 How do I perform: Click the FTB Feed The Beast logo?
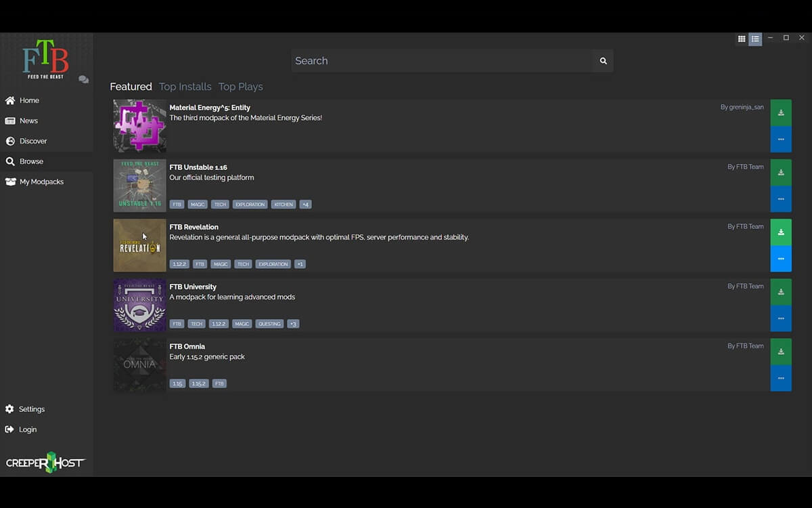(x=46, y=60)
